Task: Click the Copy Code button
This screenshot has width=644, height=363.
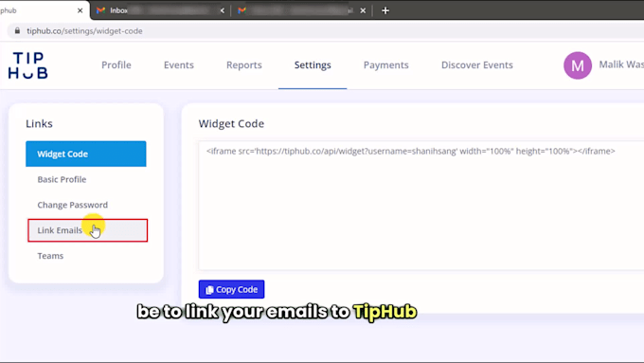Action: click(x=231, y=289)
